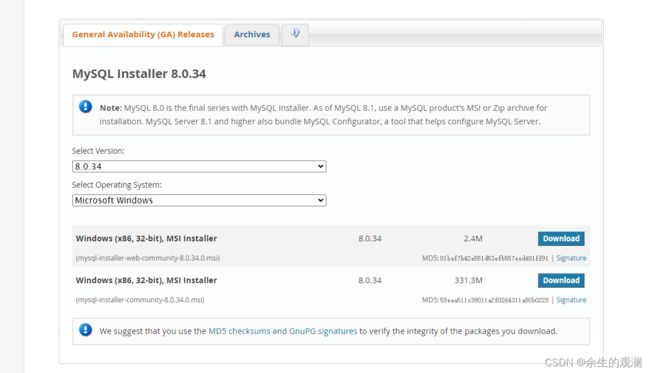Open the General Availability (GA) Releases tab
This screenshot has width=650, height=373.
pos(143,35)
